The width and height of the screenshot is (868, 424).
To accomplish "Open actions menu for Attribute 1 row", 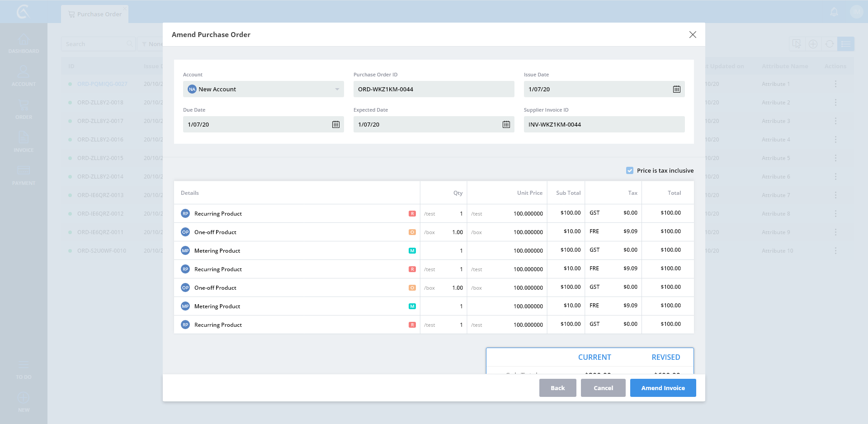I will click(835, 84).
